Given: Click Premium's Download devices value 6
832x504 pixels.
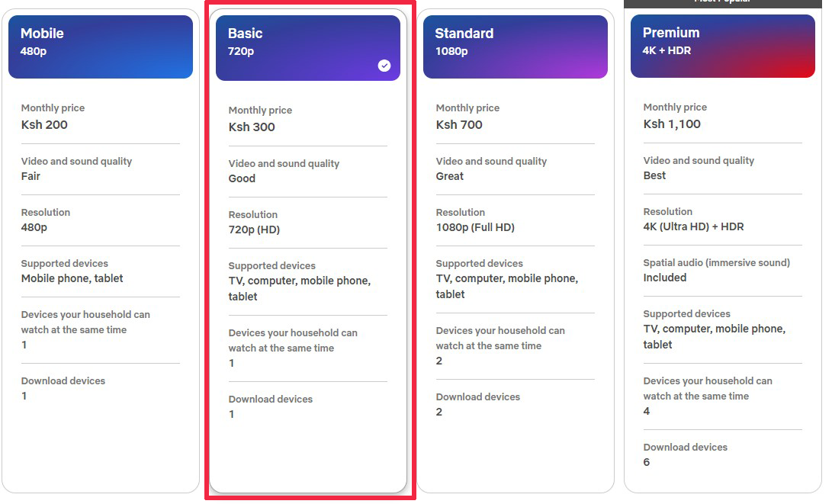Looking at the screenshot, I should [x=646, y=462].
